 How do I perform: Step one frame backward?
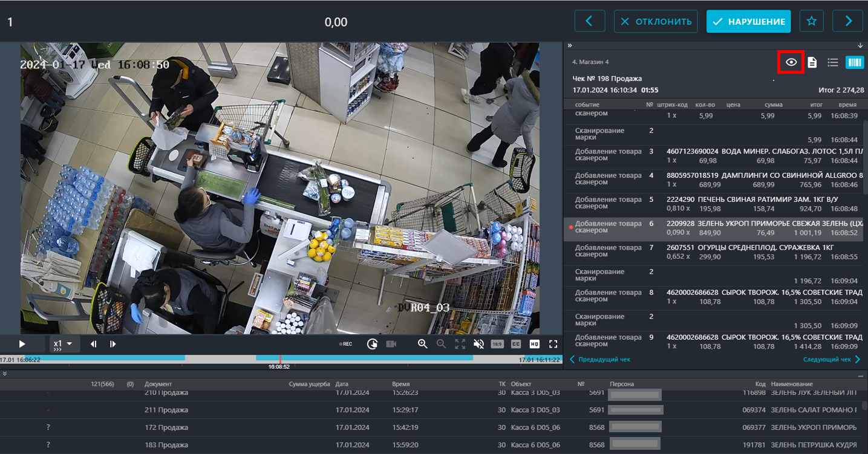(94, 344)
